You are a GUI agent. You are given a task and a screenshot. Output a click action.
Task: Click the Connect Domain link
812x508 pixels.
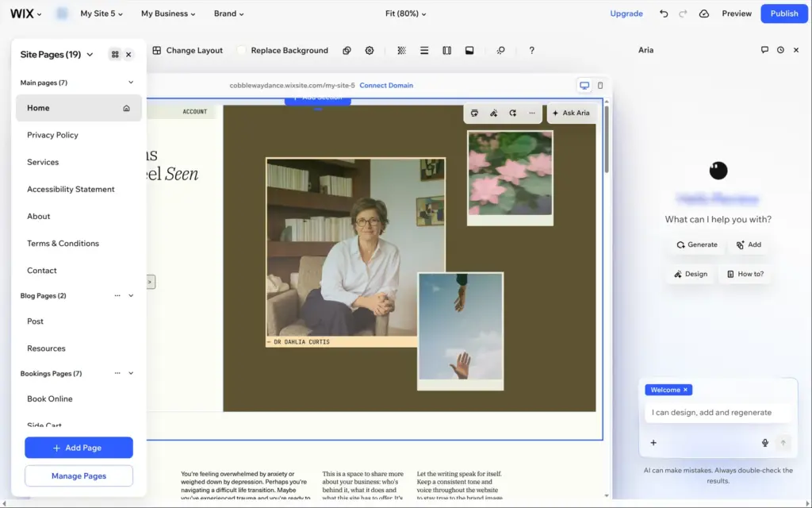386,85
